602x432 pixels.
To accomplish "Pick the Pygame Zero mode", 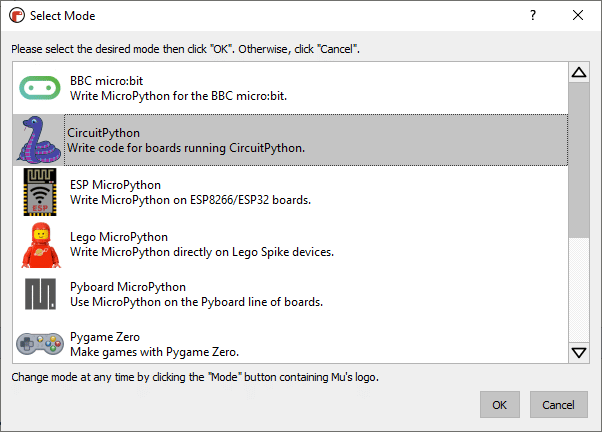I will point(290,342).
